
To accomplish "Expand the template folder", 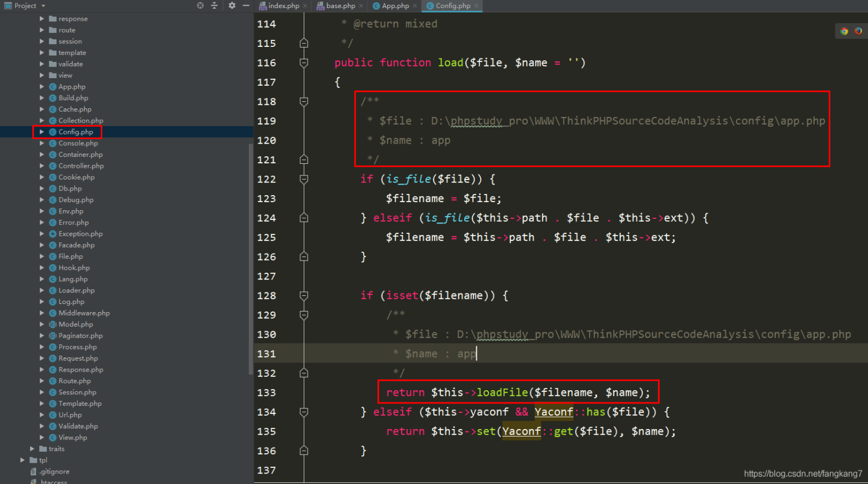I will [42, 53].
